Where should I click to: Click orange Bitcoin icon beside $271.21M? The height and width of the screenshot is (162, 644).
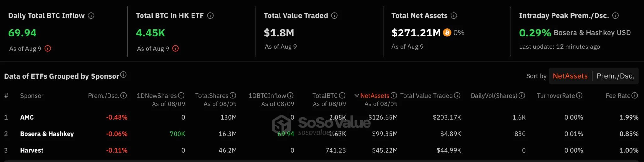(x=447, y=32)
